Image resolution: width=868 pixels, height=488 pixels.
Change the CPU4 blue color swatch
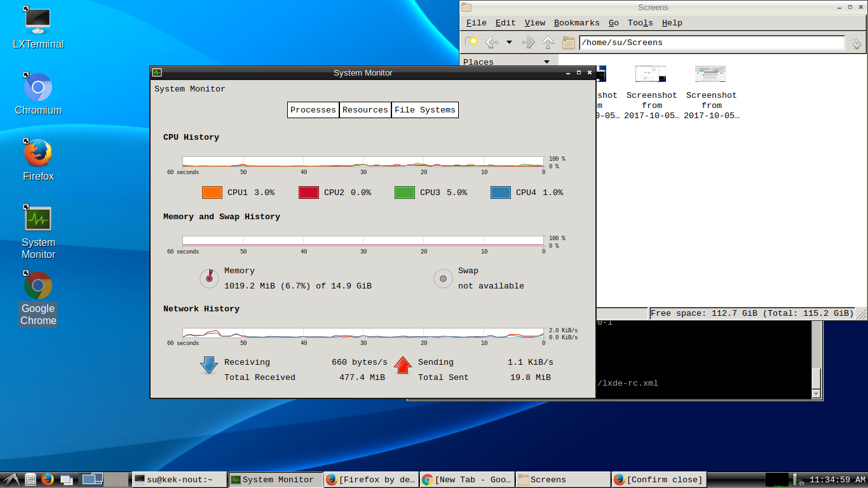pyautogui.click(x=501, y=193)
